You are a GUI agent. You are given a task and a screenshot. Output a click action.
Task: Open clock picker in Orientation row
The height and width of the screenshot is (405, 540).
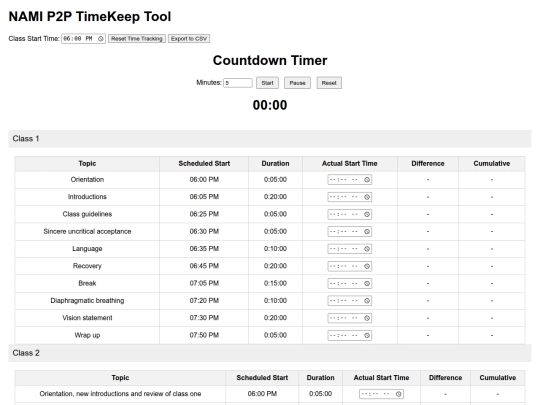click(x=367, y=180)
